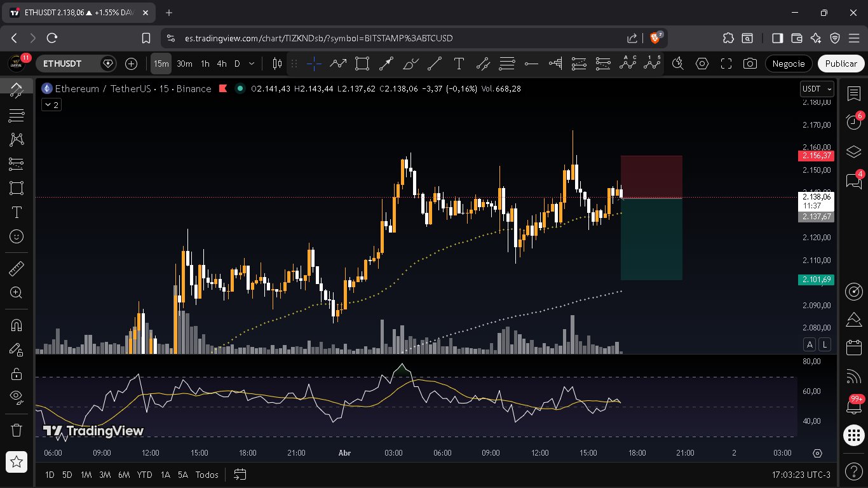Remove drawings with the trash icon
The height and width of the screenshot is (488, 868).
17,430
